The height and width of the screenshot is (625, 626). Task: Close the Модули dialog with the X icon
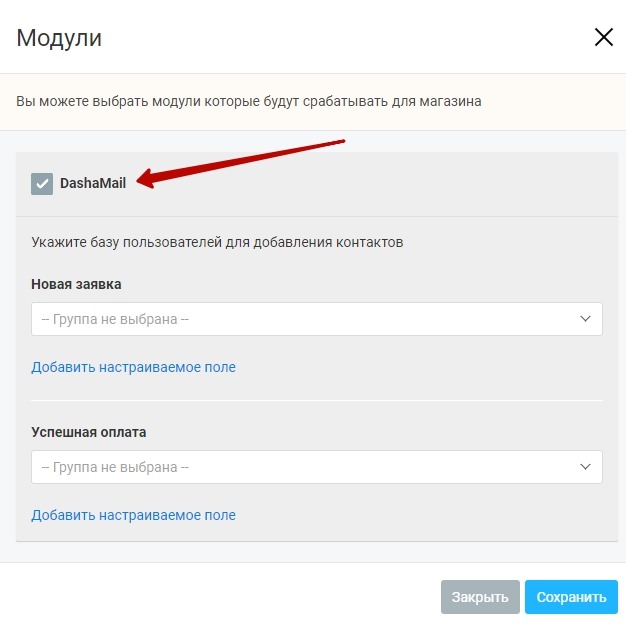coord(603,38)
